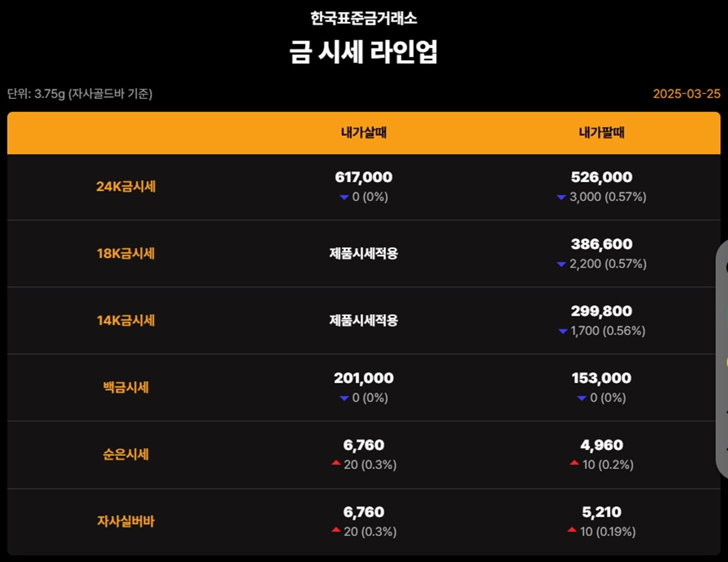Select the 내가살때 column header

tap(363, 133)
